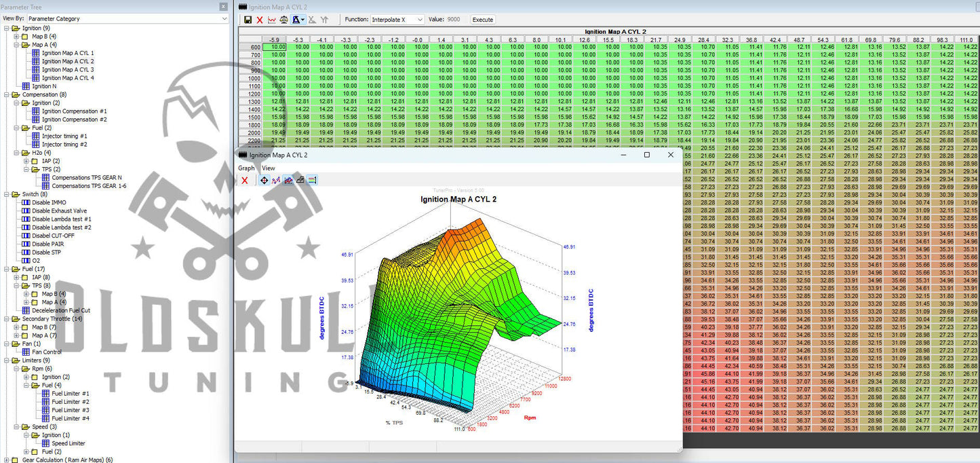Click the red X in table toolbar
This screenshot has width=980, height=463.
[260, 20]
